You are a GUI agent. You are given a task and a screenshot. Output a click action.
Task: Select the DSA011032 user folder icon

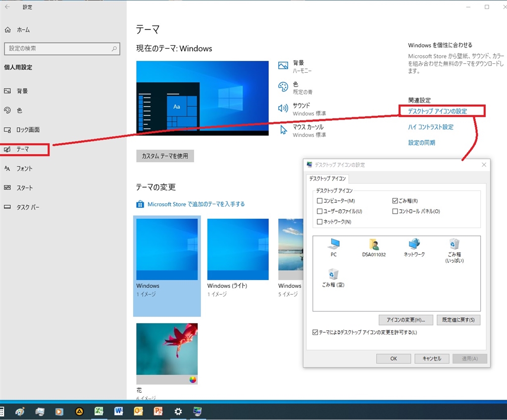(374, 247)
